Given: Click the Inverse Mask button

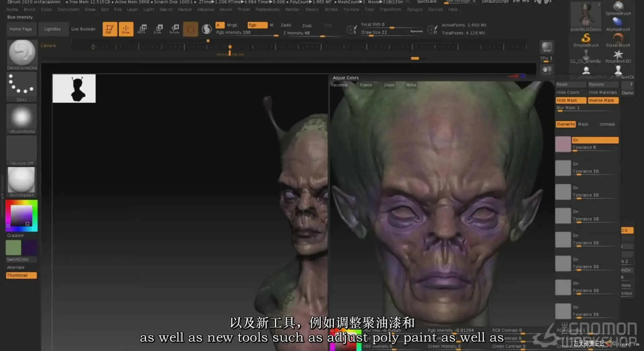Looking at the screenshot, I should (x=603, y=100).
